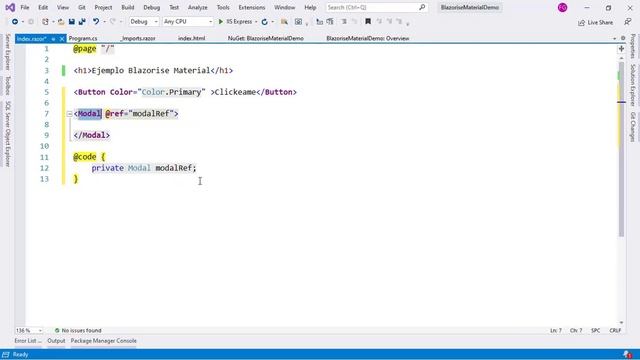Click the Open File folder icon
Image resolution: width=640 pixels, height=360 pixels.
pos(61,22)
